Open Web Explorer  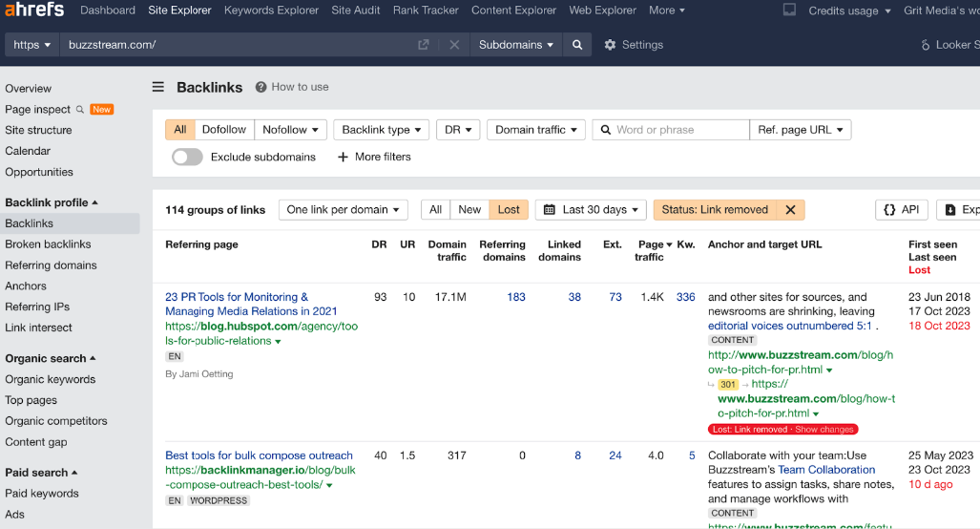click(602, 10)
